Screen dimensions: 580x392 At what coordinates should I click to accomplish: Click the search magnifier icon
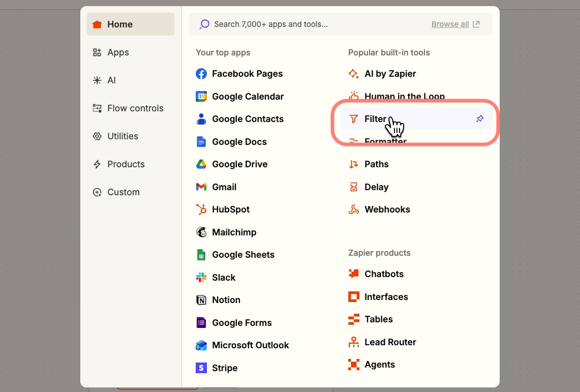coord(204,24)
